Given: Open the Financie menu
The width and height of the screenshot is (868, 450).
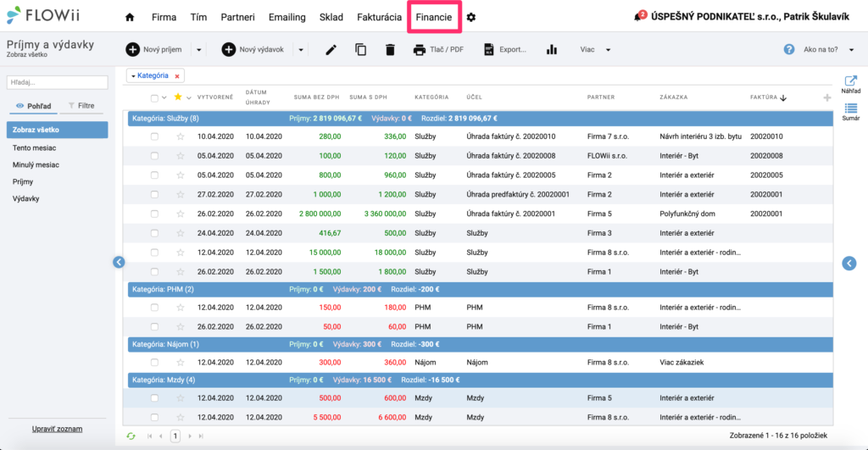Looking at the screenshot, I should [434, 17].
